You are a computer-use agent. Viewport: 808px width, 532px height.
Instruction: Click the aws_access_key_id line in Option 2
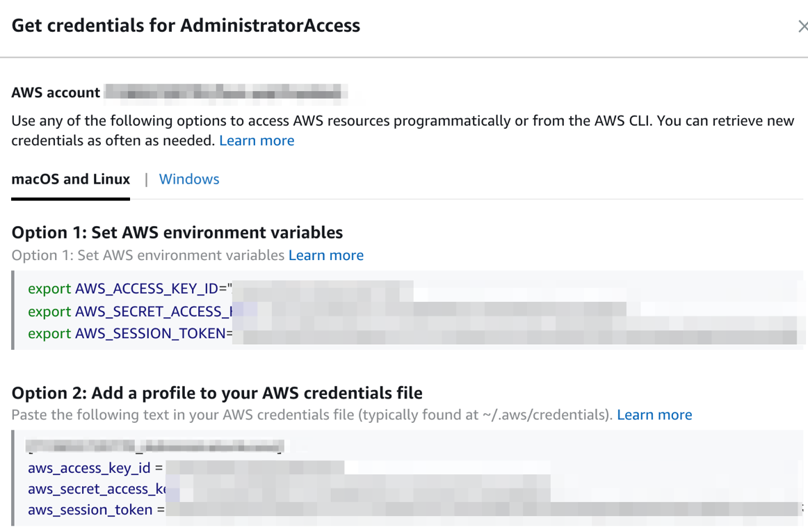point(186,468)
